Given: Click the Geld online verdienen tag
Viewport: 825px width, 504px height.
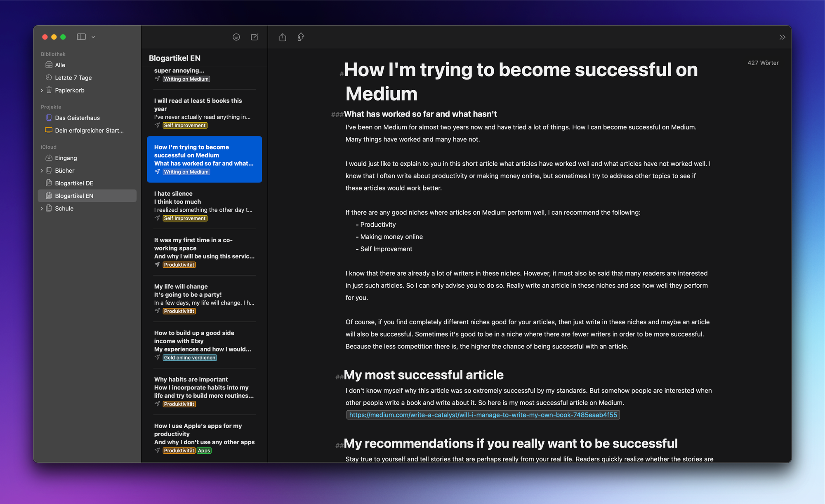Looking at the screenshot, I should (189, 358).
